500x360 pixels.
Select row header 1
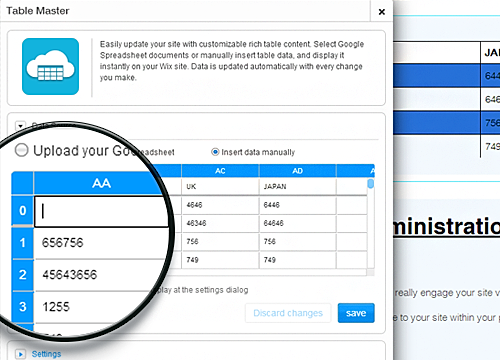22,243
